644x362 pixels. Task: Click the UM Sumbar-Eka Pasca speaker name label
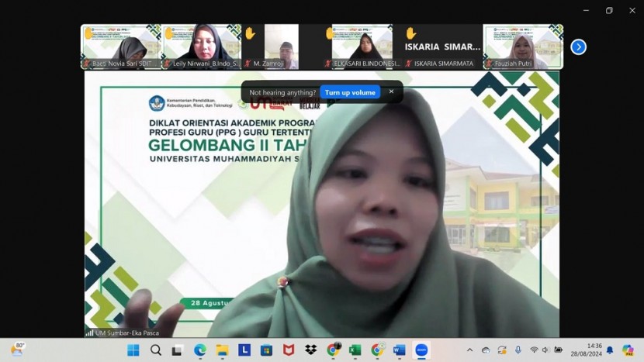tap(127, 333)
